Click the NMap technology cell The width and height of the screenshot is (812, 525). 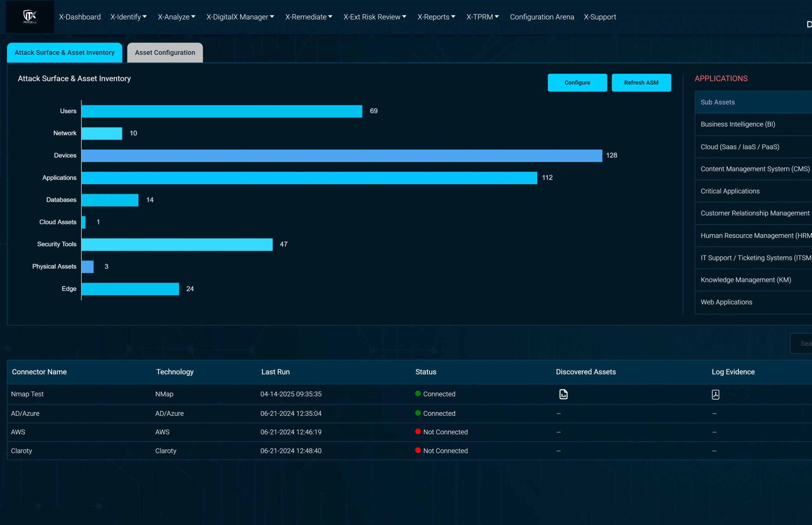coord(164,394)
